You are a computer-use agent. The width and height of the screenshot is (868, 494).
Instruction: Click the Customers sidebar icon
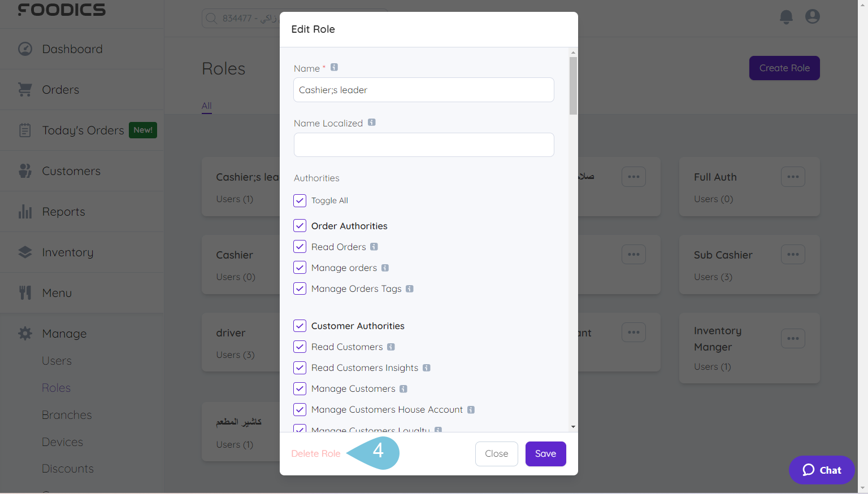point(25,171)
